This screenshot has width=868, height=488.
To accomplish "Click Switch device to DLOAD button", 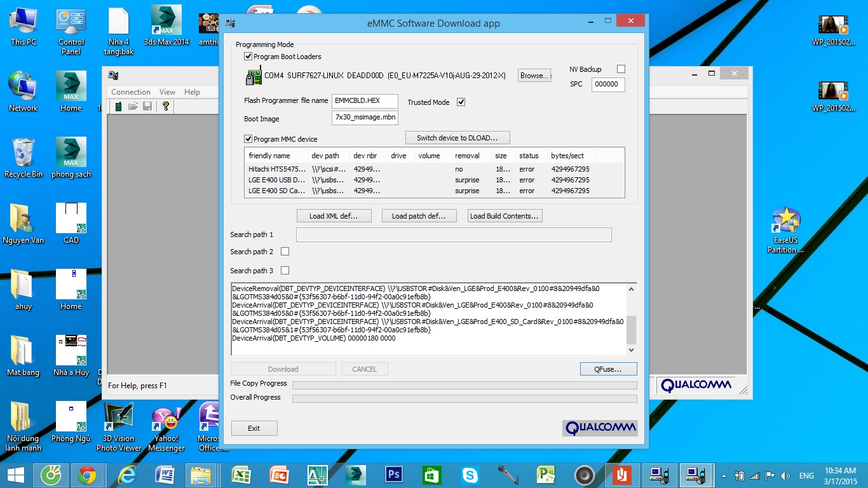I will (x=458, y=138).
